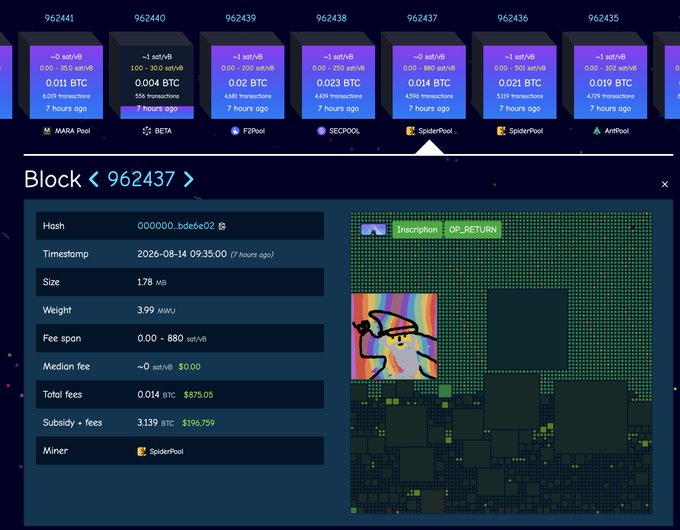Image resolution: width=680 pixels, height=530 pixels.
Task: Click the Size row label
Action: click(51, 282)
